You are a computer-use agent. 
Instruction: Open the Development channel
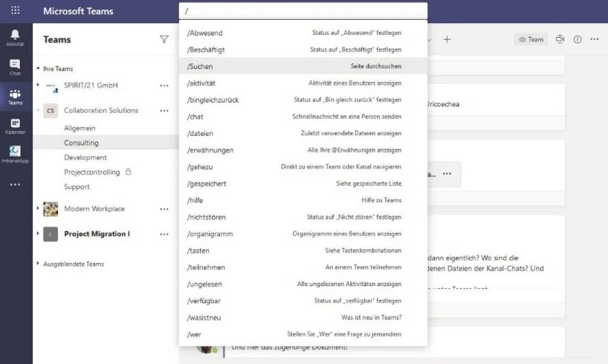pyautogui.click(x=85, y=157)
